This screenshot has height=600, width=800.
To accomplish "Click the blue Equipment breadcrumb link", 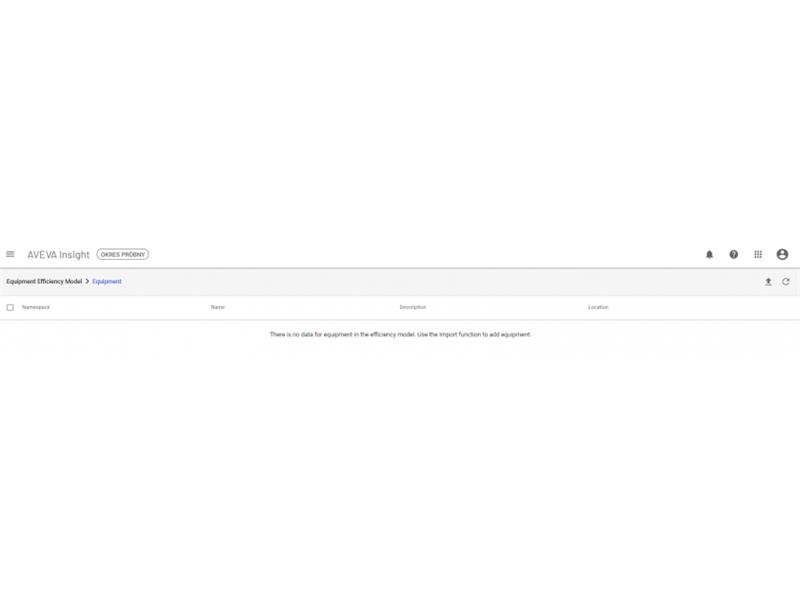I will pos(107,281).
